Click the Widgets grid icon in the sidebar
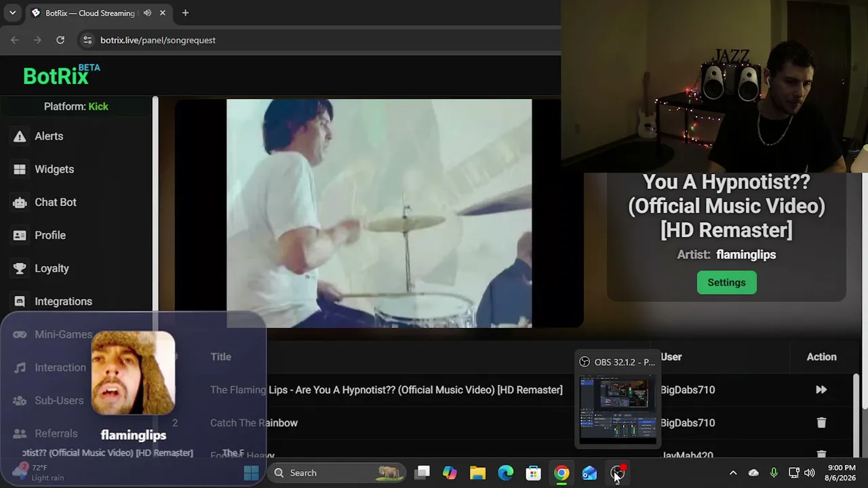868x488 pixels. (x=20, y=169)
